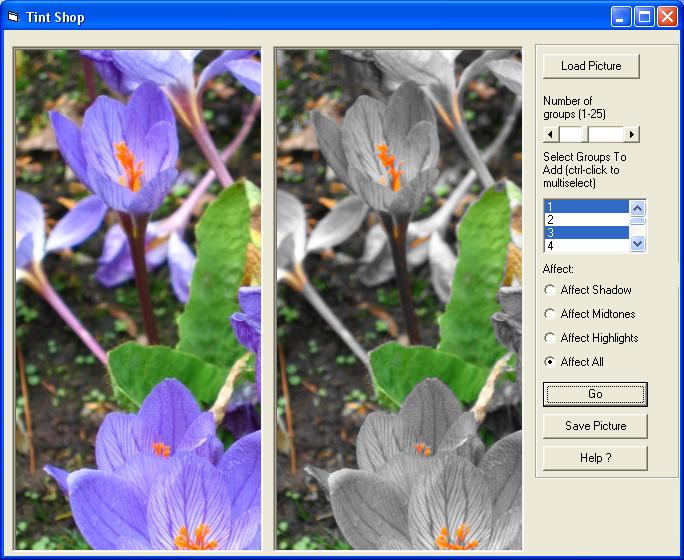Viewport: 684px width, 560px height.
Task: Click the Load Picture button
Action: (591, 66)
